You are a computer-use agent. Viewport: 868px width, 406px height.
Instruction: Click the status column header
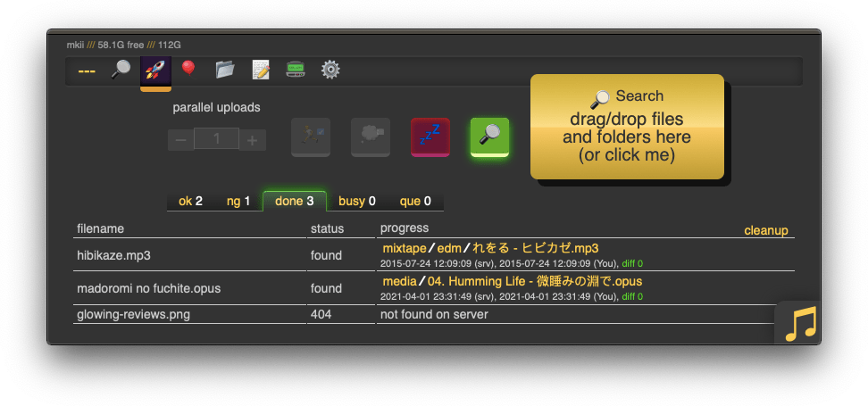tap(327, 229)
